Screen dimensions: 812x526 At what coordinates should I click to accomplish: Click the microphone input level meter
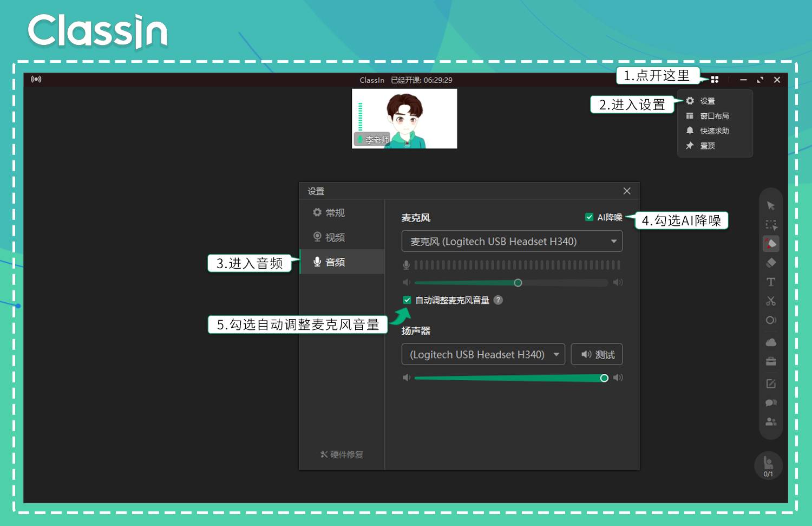coord(517,265)
